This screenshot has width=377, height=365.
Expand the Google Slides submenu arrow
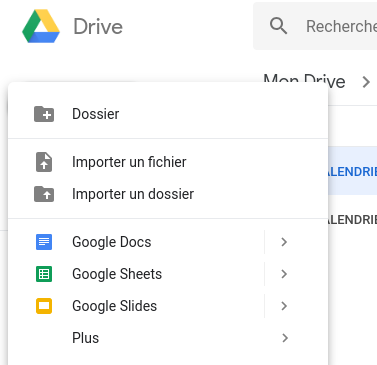pos(284,306)
